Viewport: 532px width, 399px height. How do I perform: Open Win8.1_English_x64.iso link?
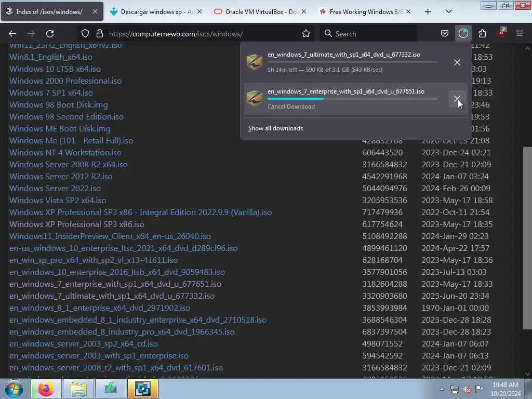[x=51, y=57]
